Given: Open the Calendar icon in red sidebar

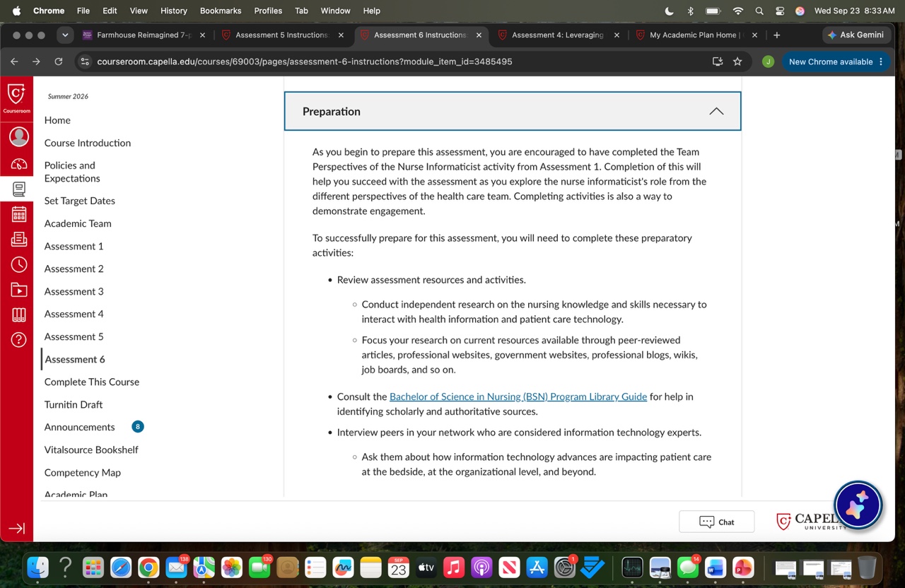Looking at the screenshot, I should click(18, 214).
